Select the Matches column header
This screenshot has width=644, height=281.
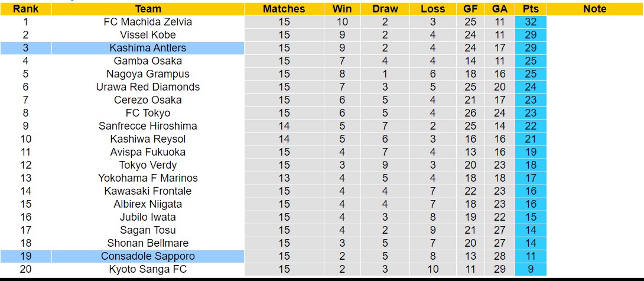click(x=284, y=9)
